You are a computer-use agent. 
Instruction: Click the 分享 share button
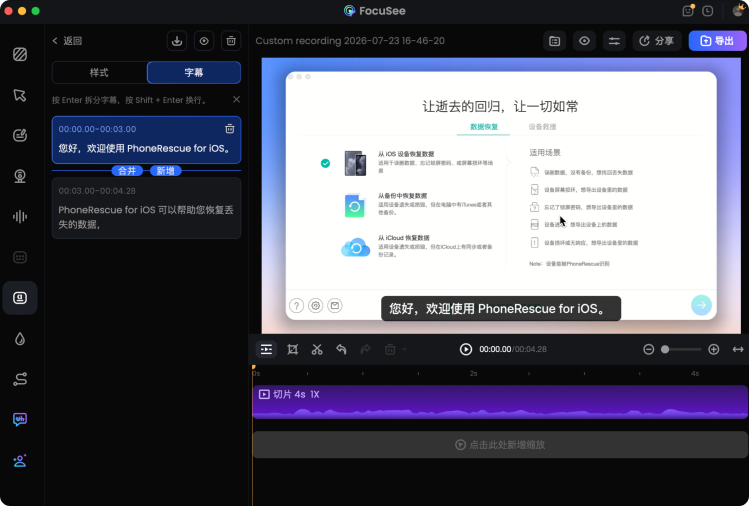point(657,41)
